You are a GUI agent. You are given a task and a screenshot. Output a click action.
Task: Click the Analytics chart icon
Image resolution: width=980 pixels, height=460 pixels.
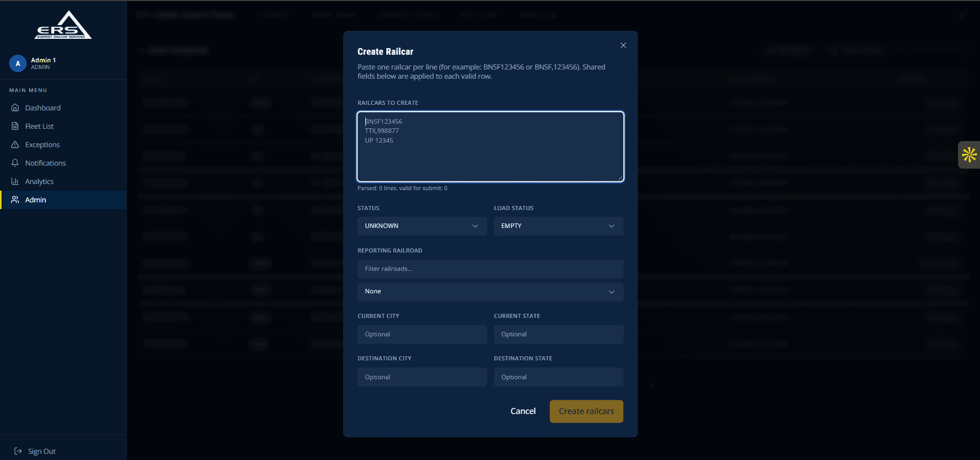(x=15, y=181)
